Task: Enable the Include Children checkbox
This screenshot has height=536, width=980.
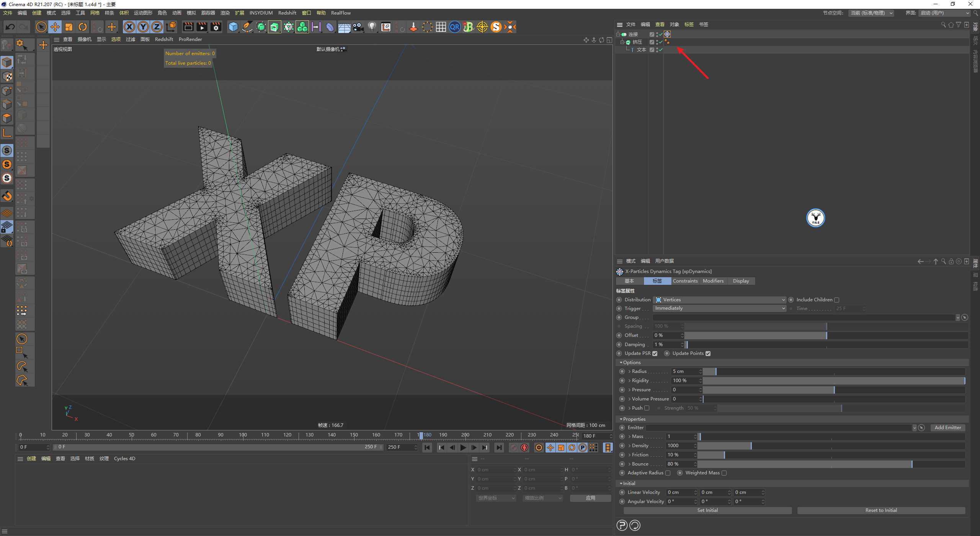Action: click(837, 300)
